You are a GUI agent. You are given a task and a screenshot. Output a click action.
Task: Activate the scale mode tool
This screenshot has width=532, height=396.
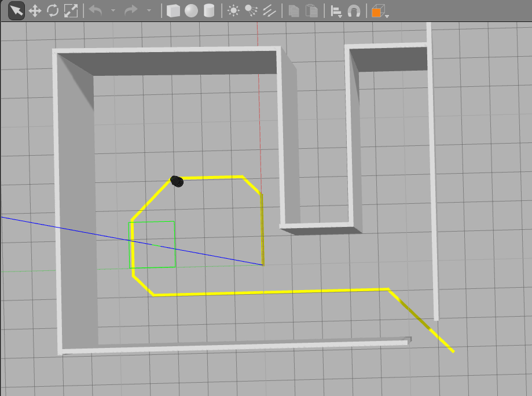[x=71, y=10]
